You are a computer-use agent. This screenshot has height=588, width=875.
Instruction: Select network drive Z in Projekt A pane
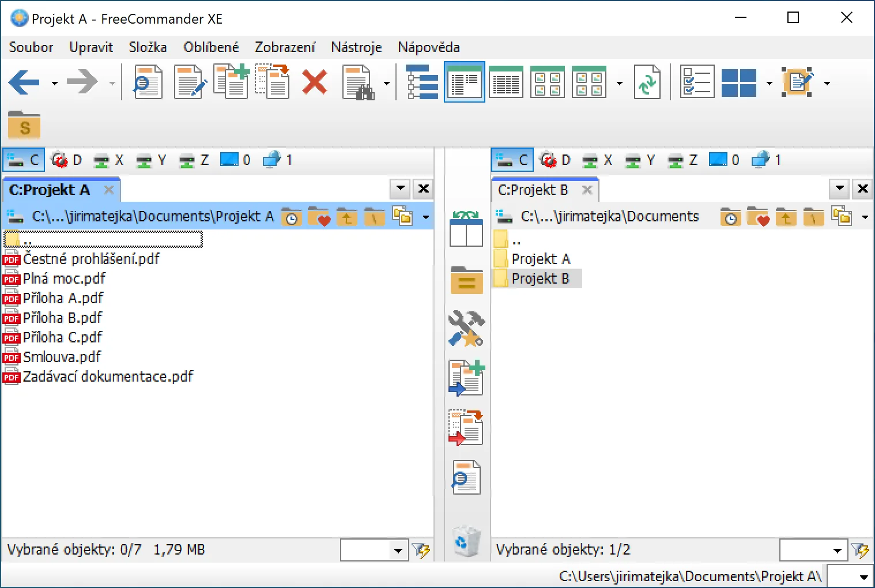pyautogui.click(x=194, y=160)
